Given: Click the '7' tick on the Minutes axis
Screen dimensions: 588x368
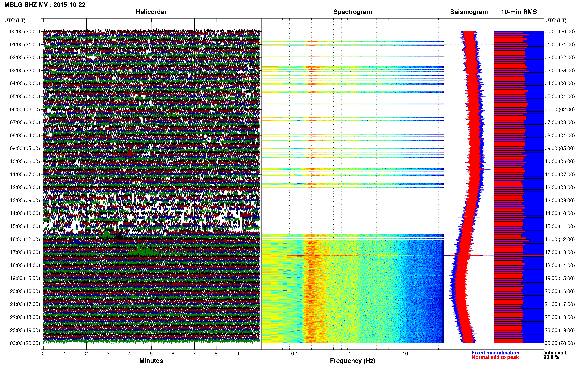Looking at the screenshot, I should tap(195, 354).
